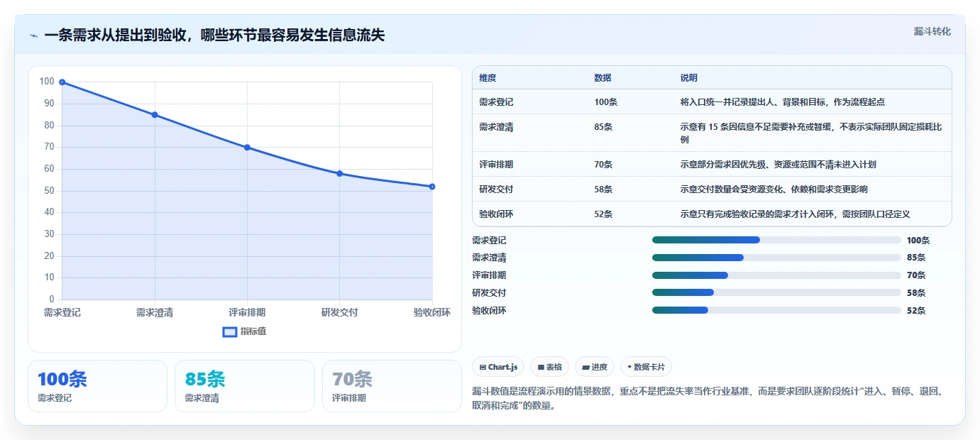Toggle the 指标值 legend box
The width and height of the screenshot is (980, 440).
(x=230, y=331)
